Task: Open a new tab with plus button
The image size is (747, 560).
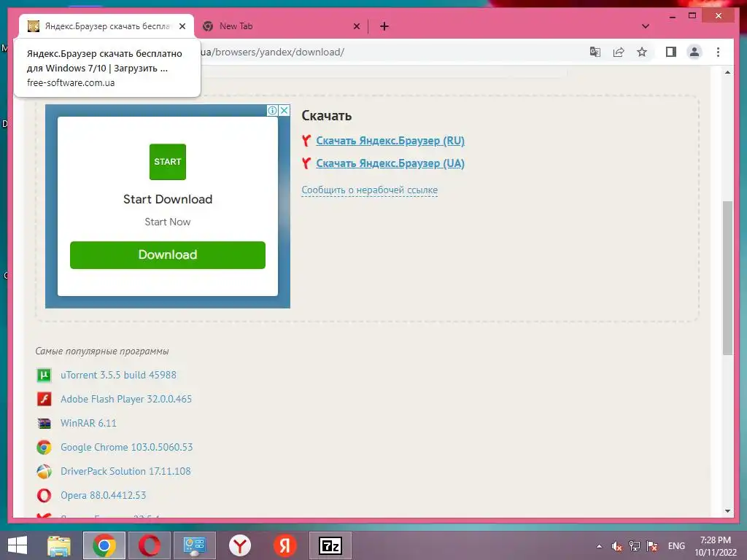Action: coord(384,26)
